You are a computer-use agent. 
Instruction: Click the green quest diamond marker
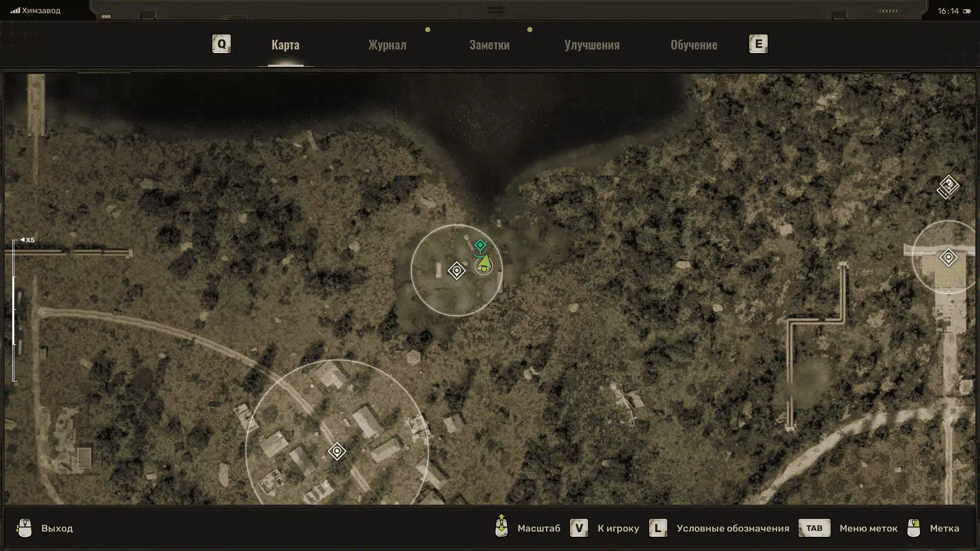(480, 245)
